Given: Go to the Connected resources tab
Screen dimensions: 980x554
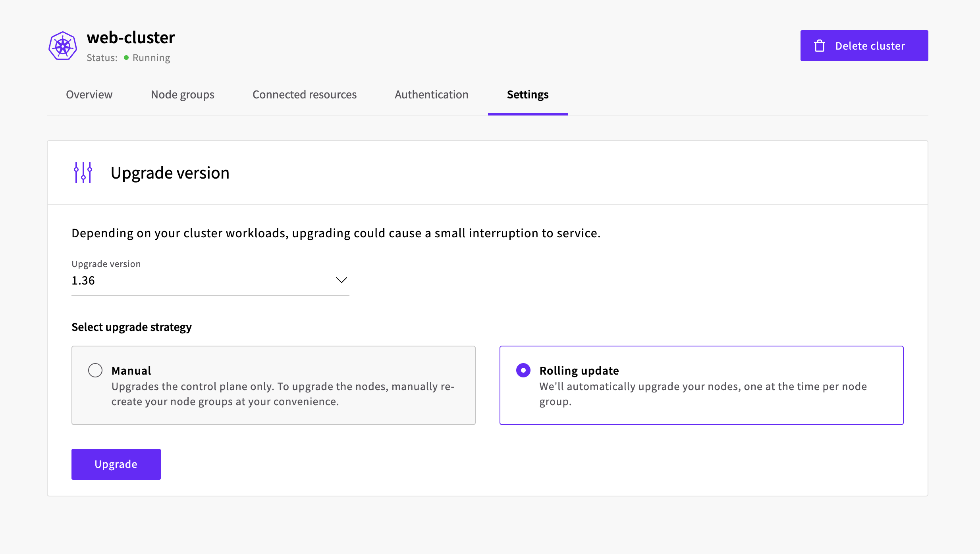Looking at the screenshot, I should [x=305, y=94].
